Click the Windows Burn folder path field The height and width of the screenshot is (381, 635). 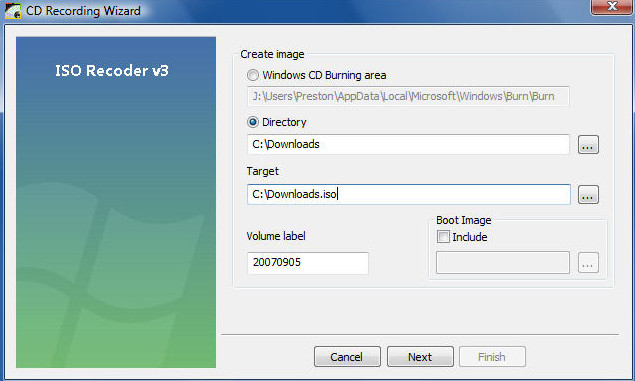click(408, 96)
